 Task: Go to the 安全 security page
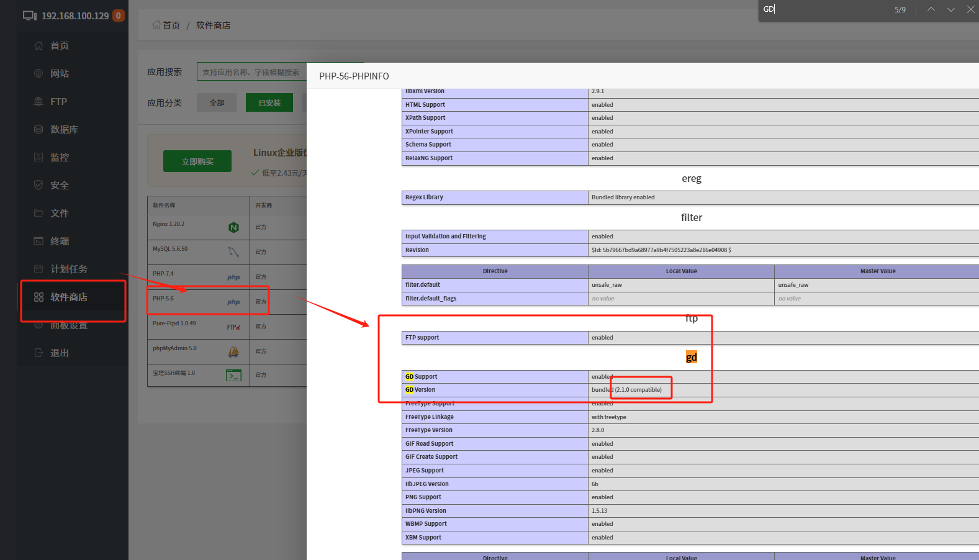click(x=59, y=185)
